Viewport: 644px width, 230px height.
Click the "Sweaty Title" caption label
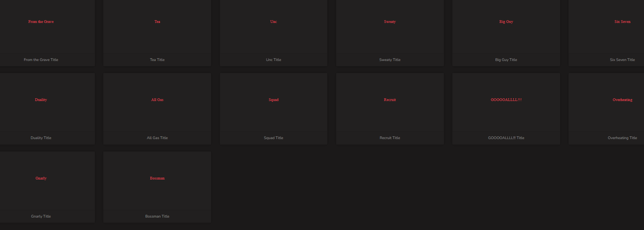tap(390, 60)
